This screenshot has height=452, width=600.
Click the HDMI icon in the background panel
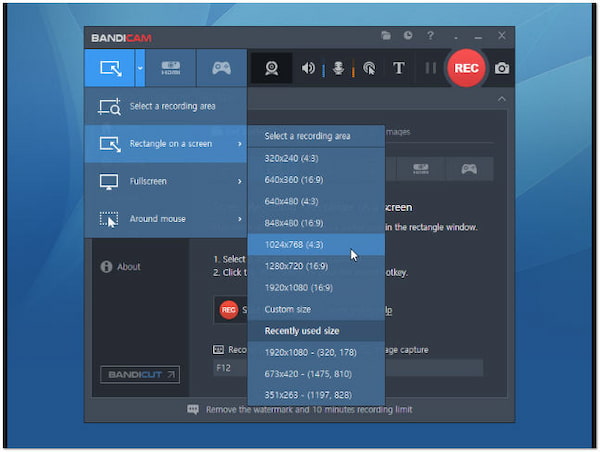[x=421, y=169]
